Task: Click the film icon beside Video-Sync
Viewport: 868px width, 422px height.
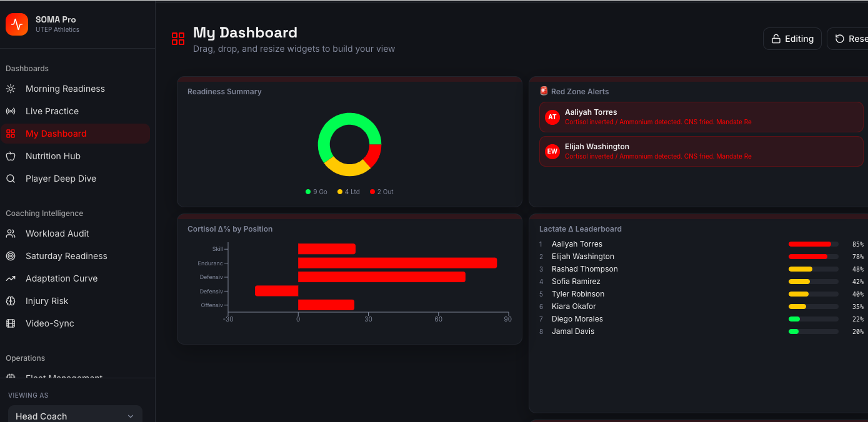Action: coord(11,323)
